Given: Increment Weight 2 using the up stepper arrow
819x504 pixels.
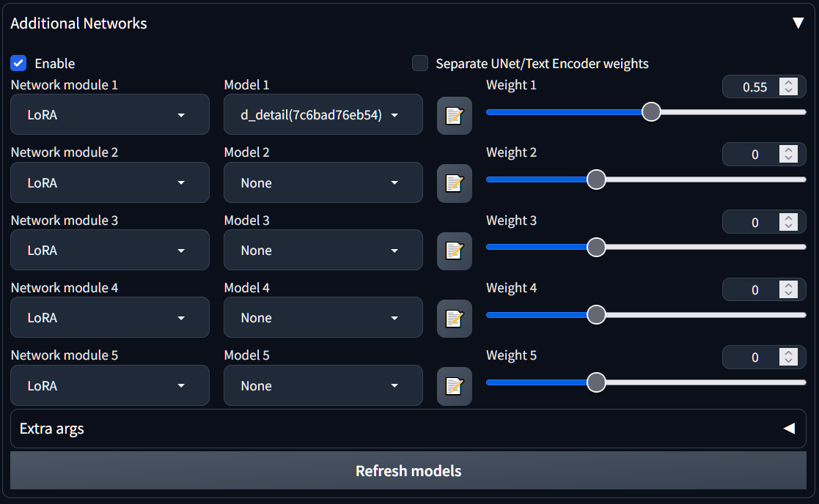Looking at the screenshot, I should (x=788, y=150).
